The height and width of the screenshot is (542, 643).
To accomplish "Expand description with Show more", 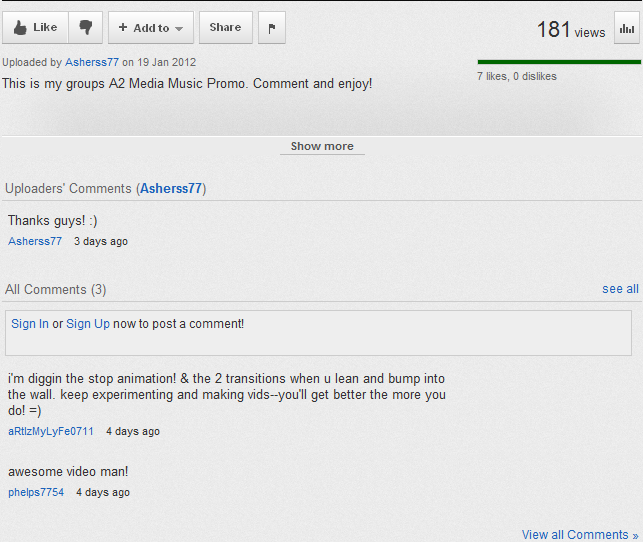I will 322,146.
